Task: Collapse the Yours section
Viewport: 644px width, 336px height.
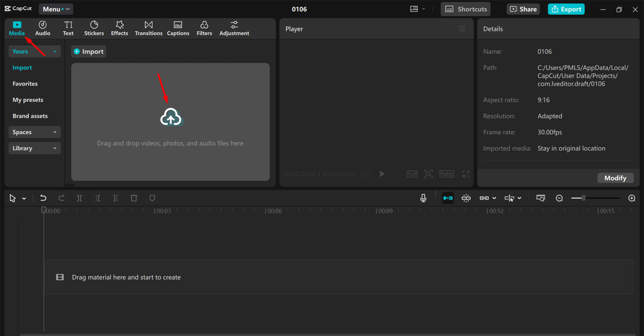Action: coord(35,51)
